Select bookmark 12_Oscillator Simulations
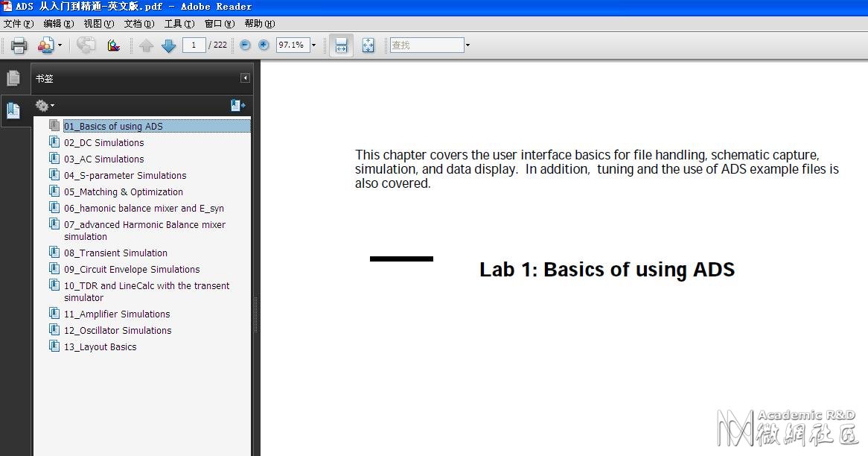 [x=118, y=330]
